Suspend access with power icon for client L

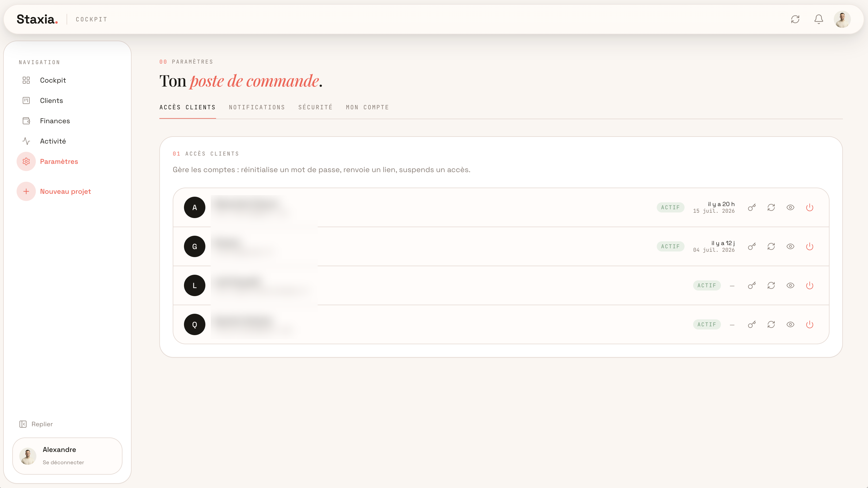coord(809,286)
